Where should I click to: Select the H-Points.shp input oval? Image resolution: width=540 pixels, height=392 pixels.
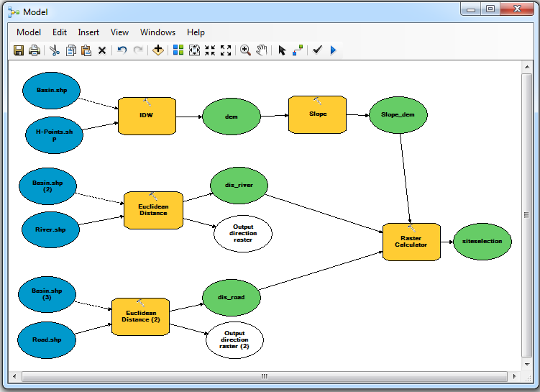pos(55,135)
